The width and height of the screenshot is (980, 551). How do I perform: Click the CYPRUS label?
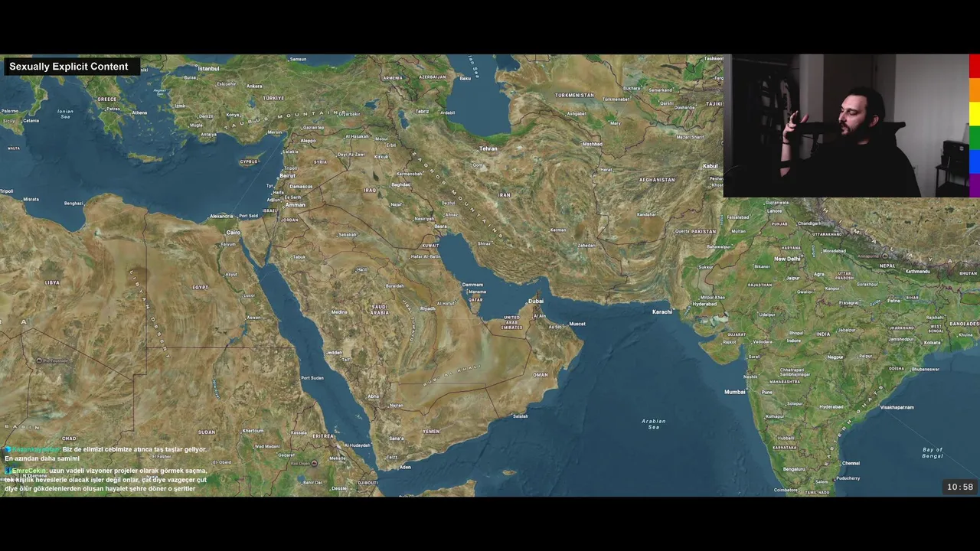(249, 162)
